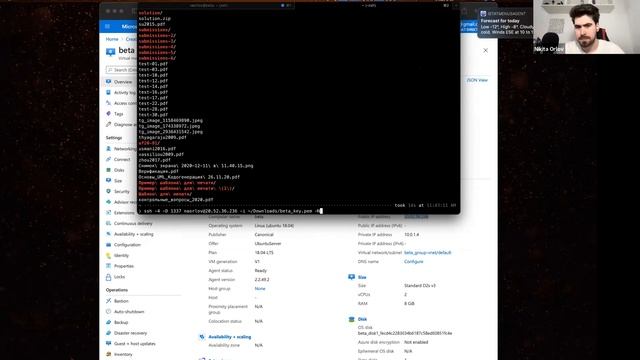Click the Availability + scaling section icon

(202, 337)
